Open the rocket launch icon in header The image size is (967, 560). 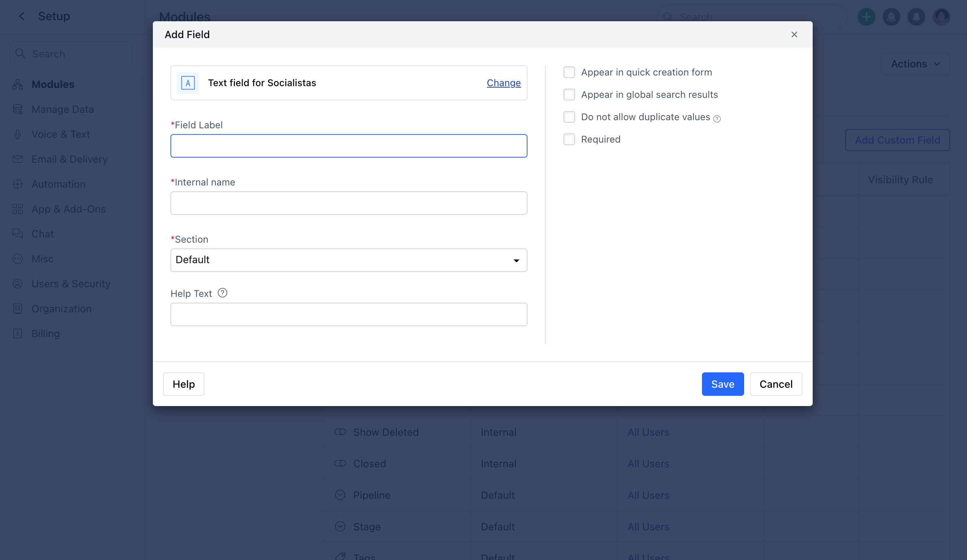891,17
